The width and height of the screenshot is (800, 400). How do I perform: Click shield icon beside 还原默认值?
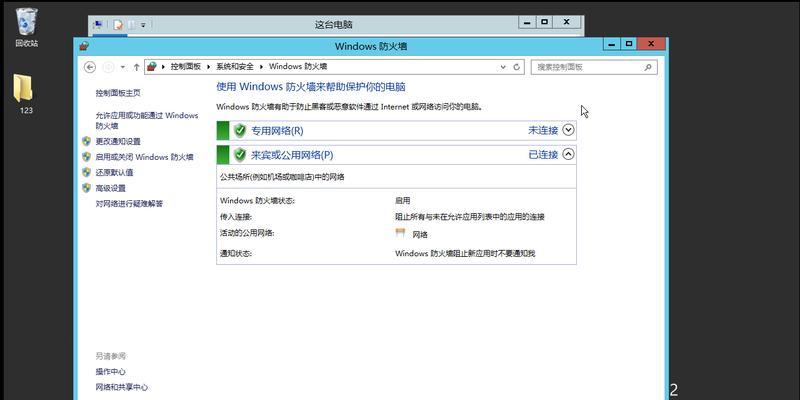tap(86, 172)
